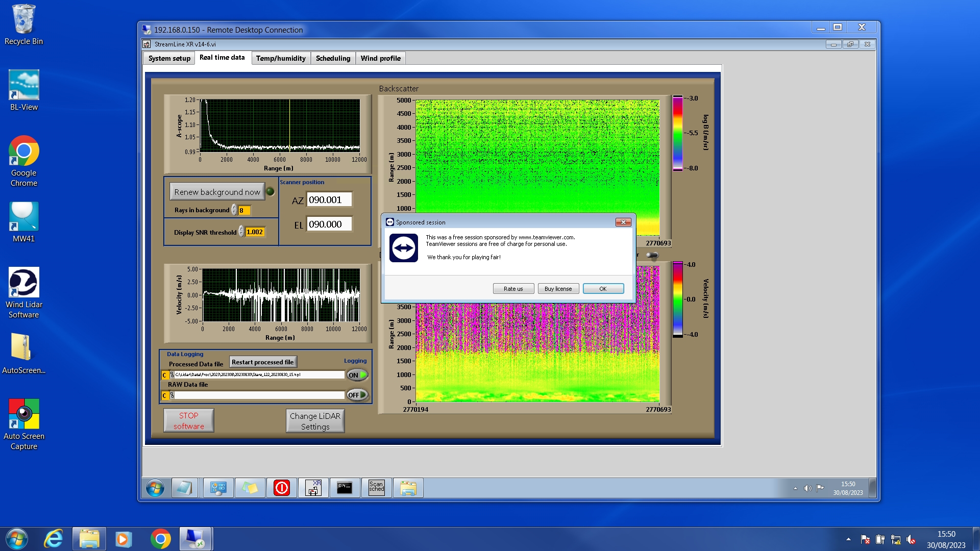Click the red power icon in remote taskbar
Screen dimensions: 980x551
point(282,488)
